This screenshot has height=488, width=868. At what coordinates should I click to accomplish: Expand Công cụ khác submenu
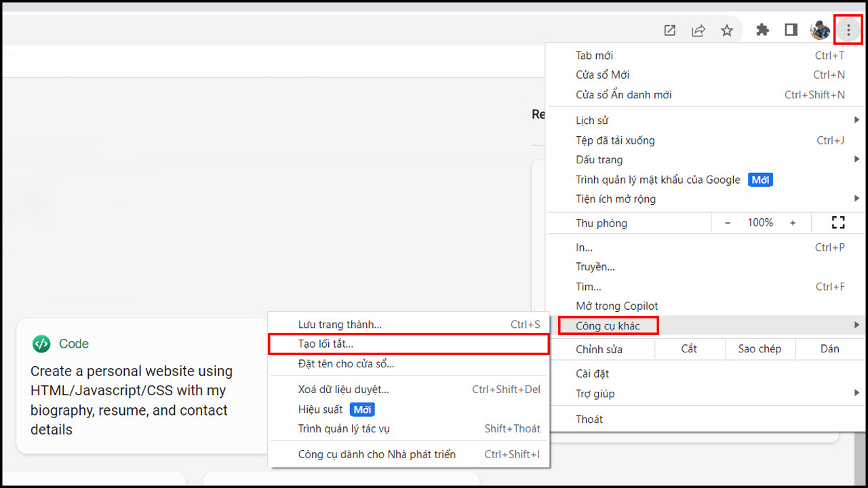click(x=705, y=326)
